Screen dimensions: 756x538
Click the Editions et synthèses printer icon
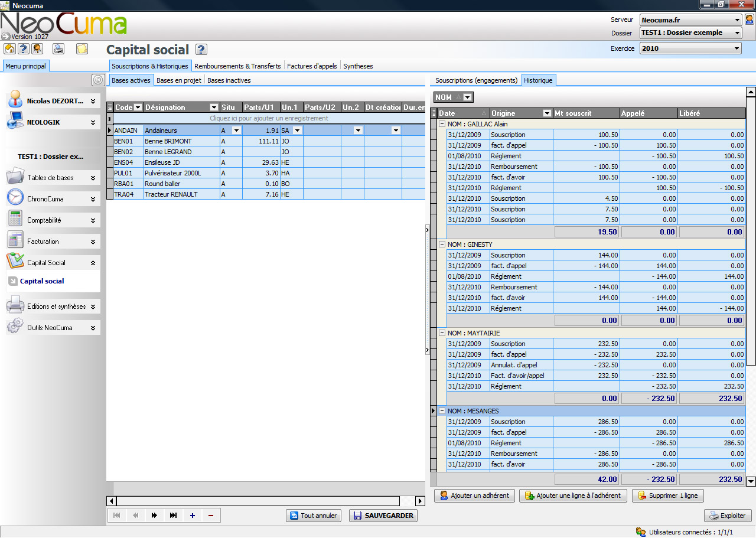15,305
